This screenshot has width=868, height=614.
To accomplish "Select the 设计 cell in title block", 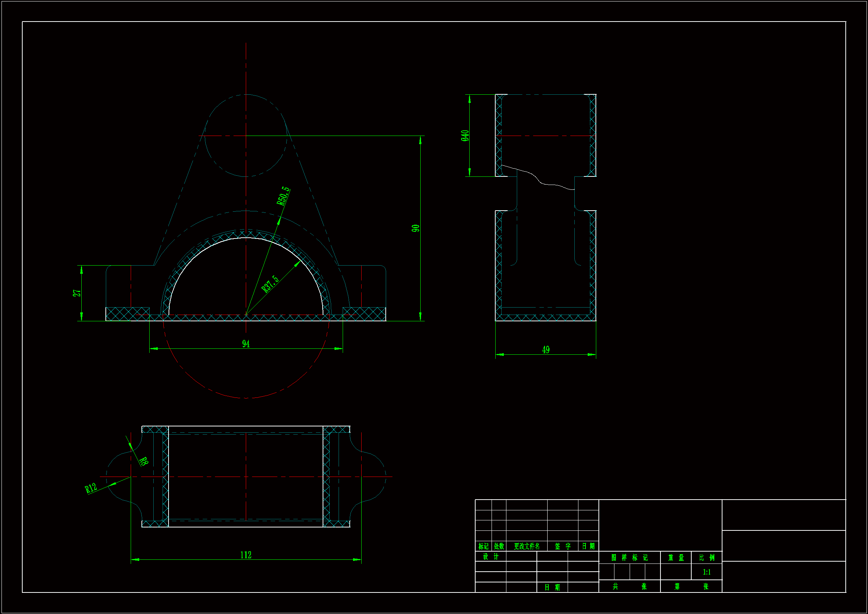I will 490,556.
